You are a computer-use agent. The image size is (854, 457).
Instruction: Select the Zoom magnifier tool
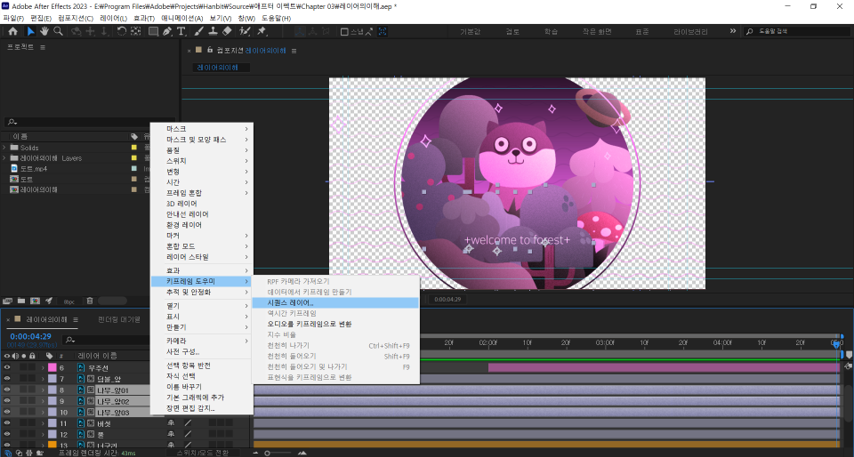tap(58, 32)
